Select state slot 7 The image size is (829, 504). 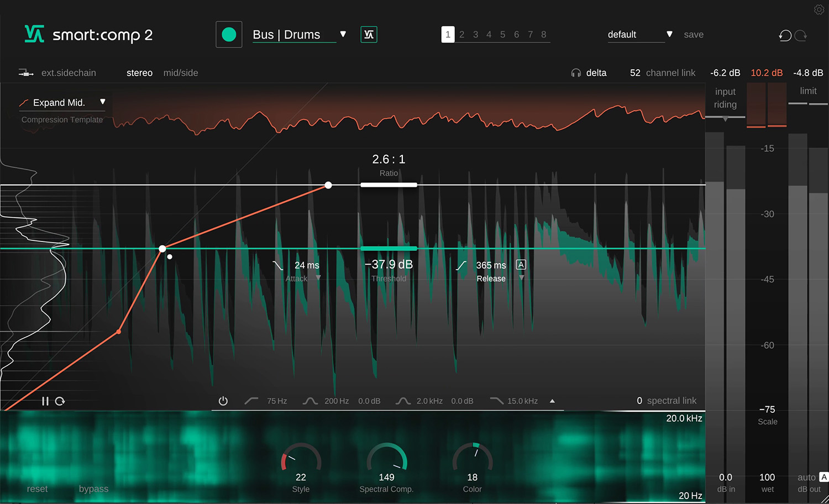tap(531, 34)
